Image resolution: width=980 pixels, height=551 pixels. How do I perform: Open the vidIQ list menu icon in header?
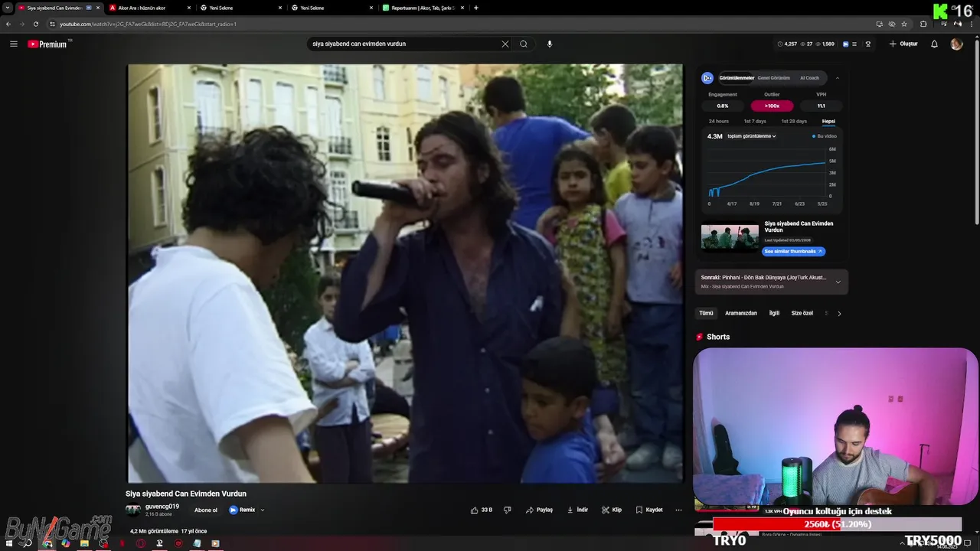pyautogui.click(x=856, y=44)
